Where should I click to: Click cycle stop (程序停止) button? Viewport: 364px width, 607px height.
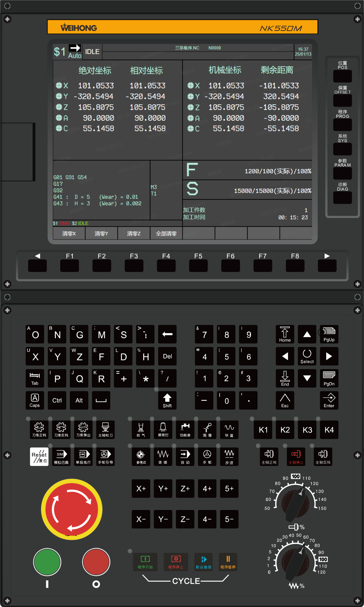pyautogui.click(x=176, y=562)
